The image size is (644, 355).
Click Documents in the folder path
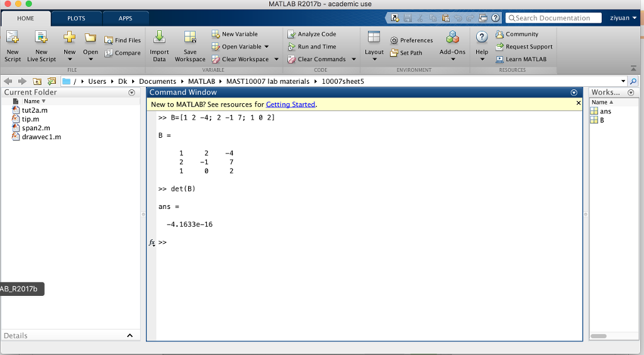click(157, 81)
